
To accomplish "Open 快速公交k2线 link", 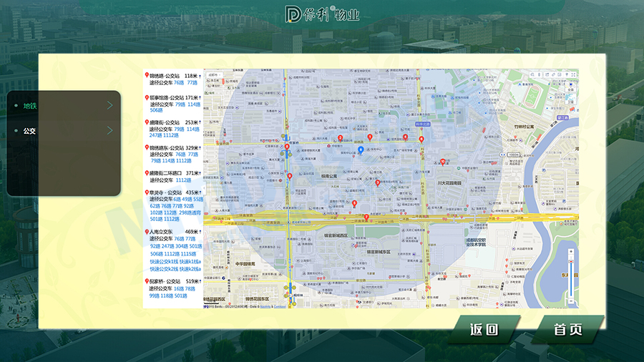I will click(163, 269).
